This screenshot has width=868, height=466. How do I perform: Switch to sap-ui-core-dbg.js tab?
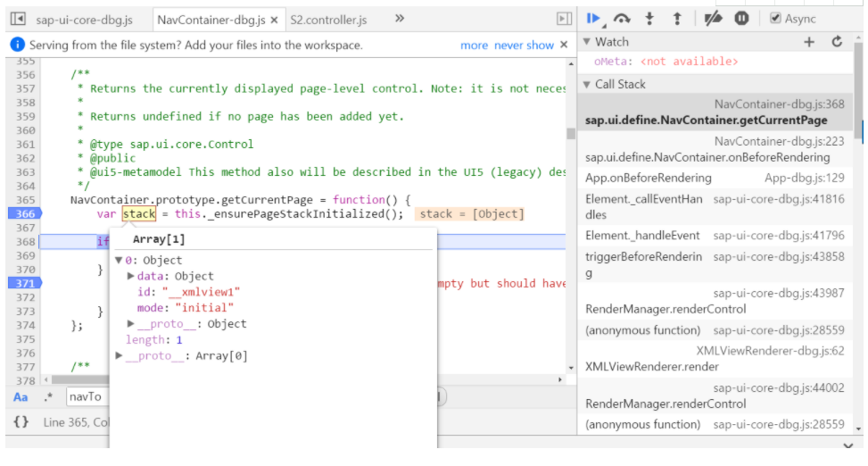tap(84, 20)
